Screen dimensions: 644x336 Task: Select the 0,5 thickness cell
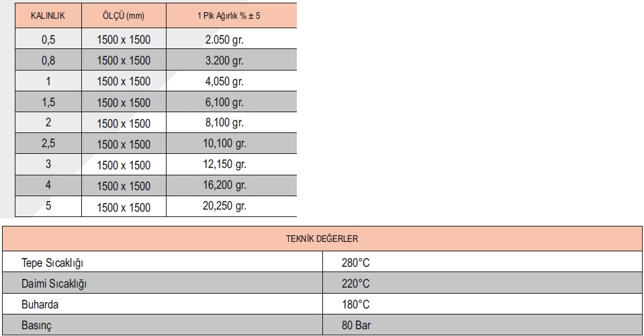(48, 40)
